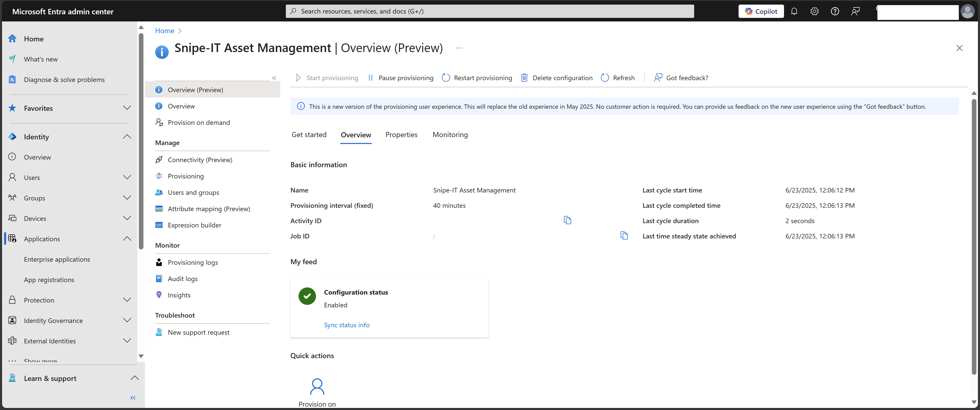Restart provisioning from the toolbar
The height and width of the screenshot is (410, 980).
(477, 78)
